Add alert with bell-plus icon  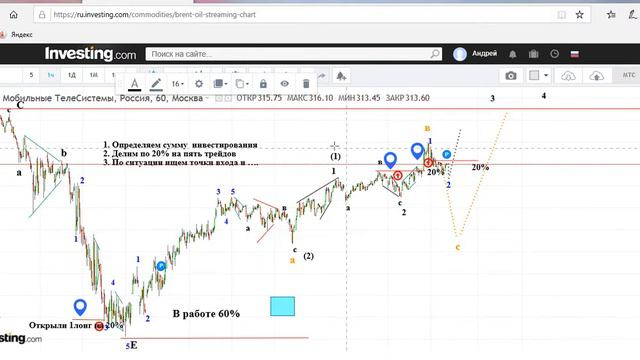pos(341,76)
